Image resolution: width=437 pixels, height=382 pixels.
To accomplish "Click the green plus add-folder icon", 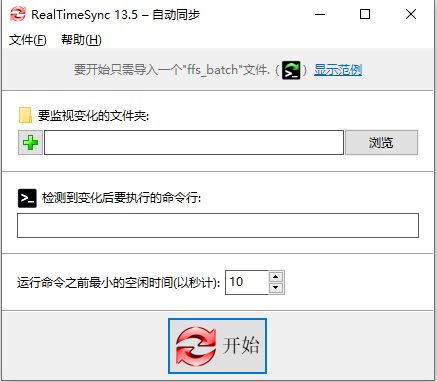I will coord(30,143).
